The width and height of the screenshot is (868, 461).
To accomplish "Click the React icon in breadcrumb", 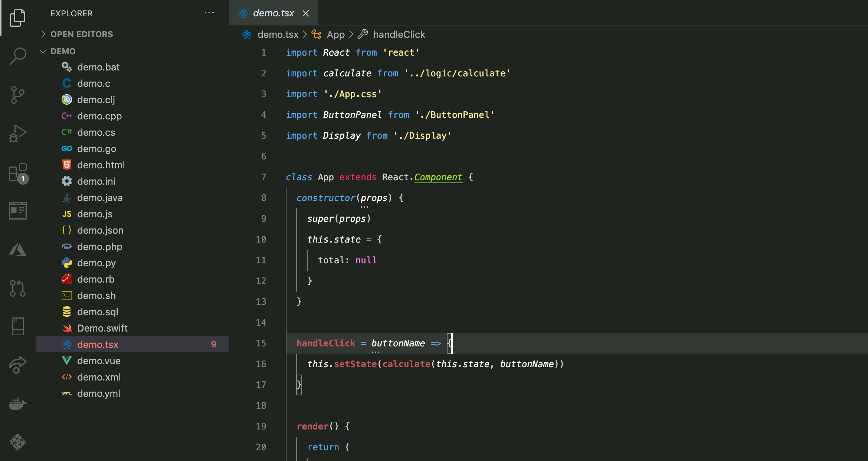I will [247, 34].
